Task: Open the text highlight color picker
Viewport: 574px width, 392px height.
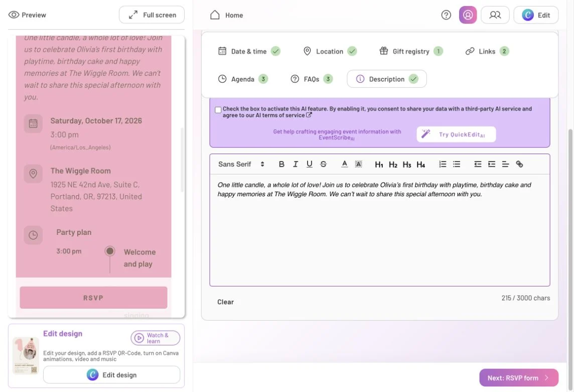Action: (358, 164)
